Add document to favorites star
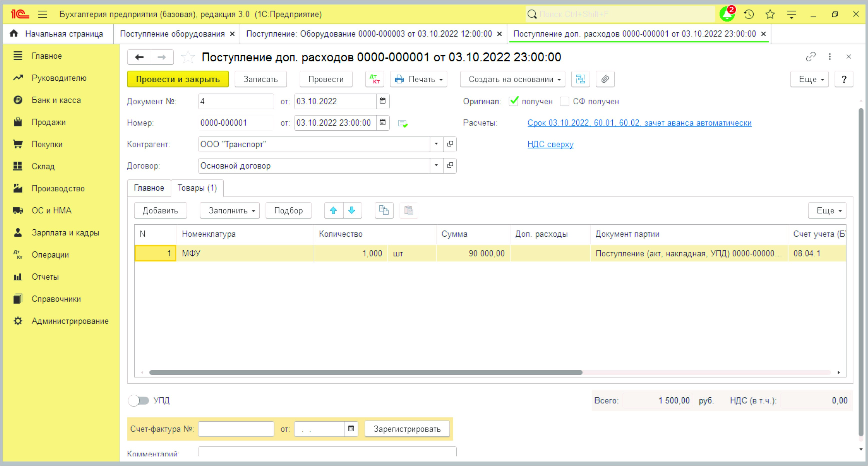The width and height of the screenshot is (868, 466). [x=188, y=57]
